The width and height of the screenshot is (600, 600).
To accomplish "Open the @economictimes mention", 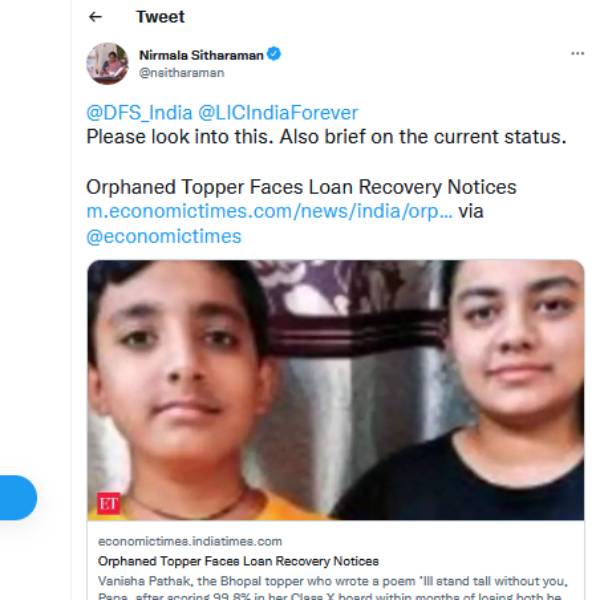I will click(164, 236).
